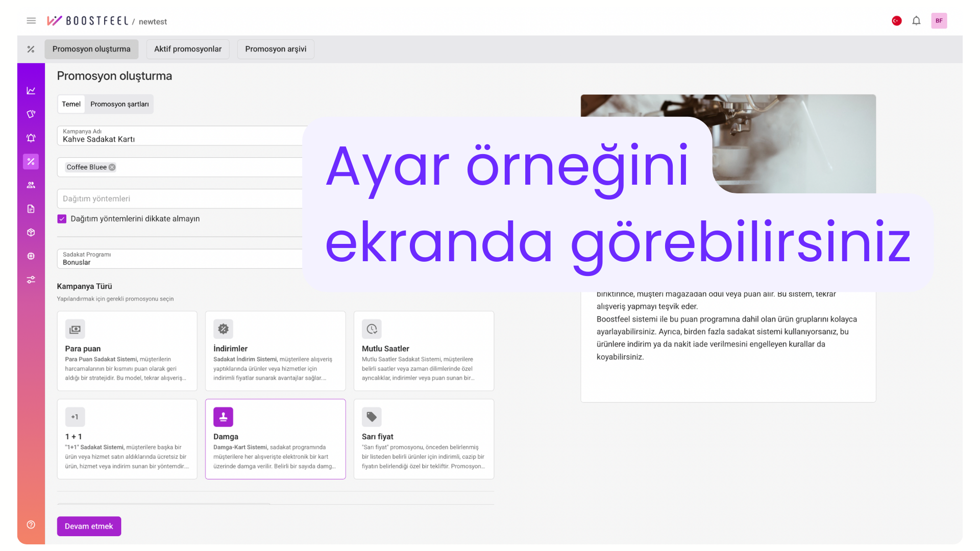
Task: Remove the Coffee Bluee tag
Action: tap(112, 167)
